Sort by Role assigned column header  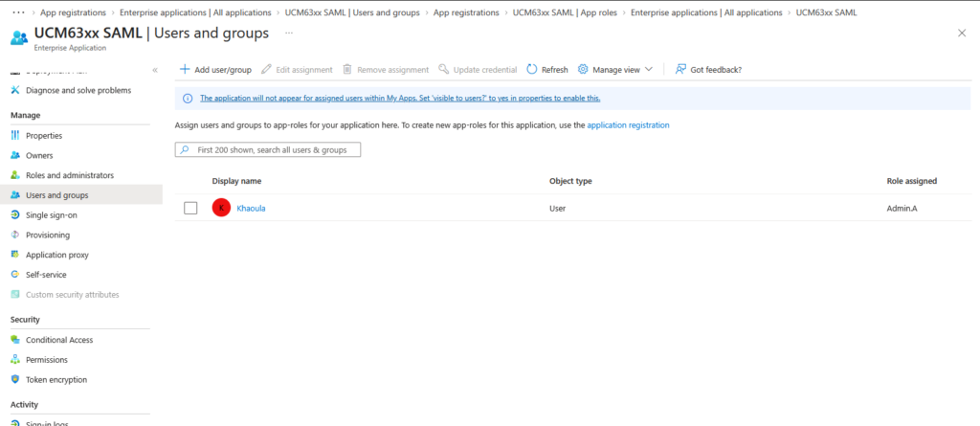pos(912,182)
